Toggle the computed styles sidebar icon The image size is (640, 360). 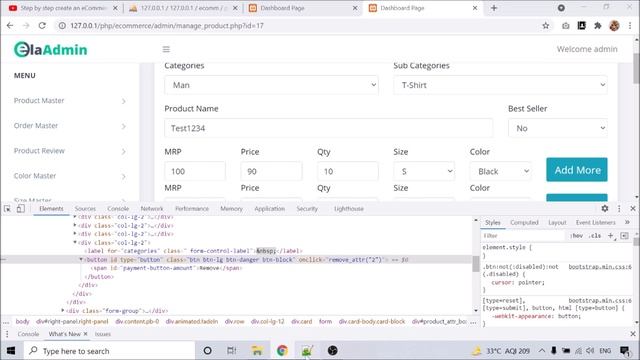tap(624, 236)
